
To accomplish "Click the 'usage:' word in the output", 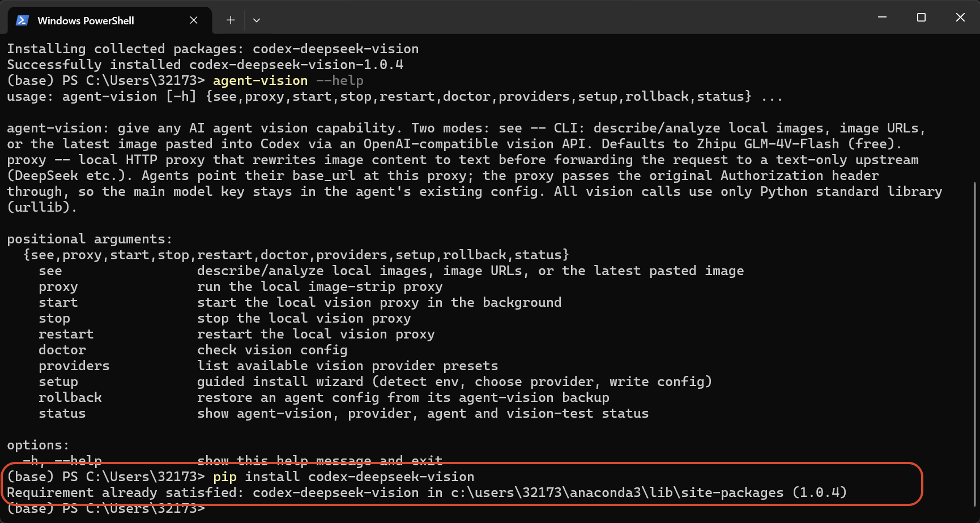I will coord(31,96).
